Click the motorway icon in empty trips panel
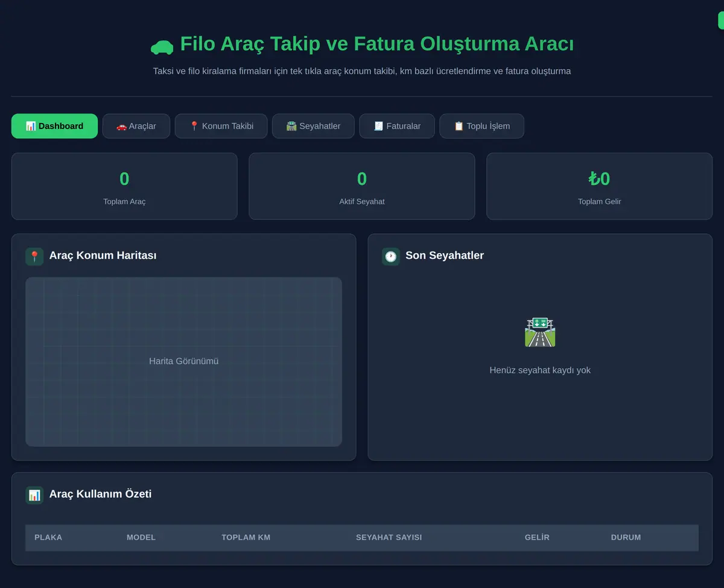724x588 pixels. 540,332
